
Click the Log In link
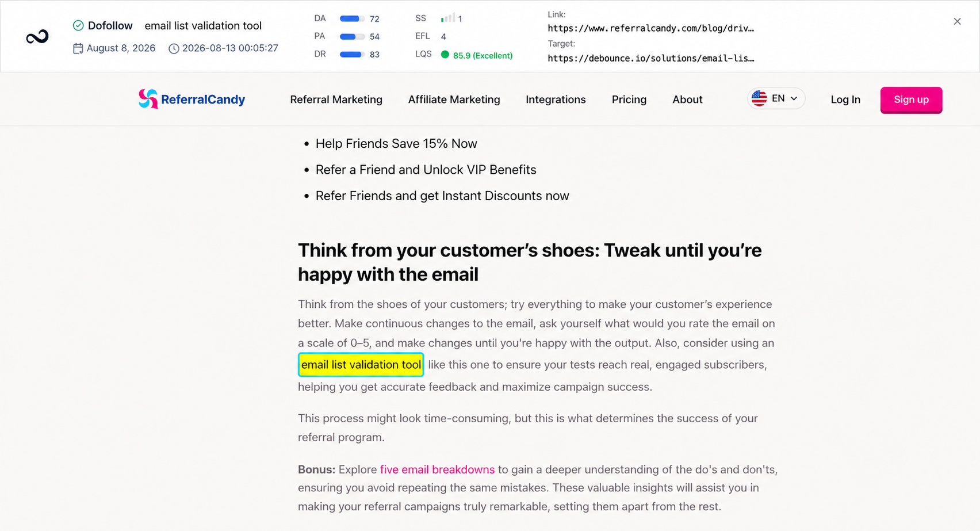(x=845, y=100)
